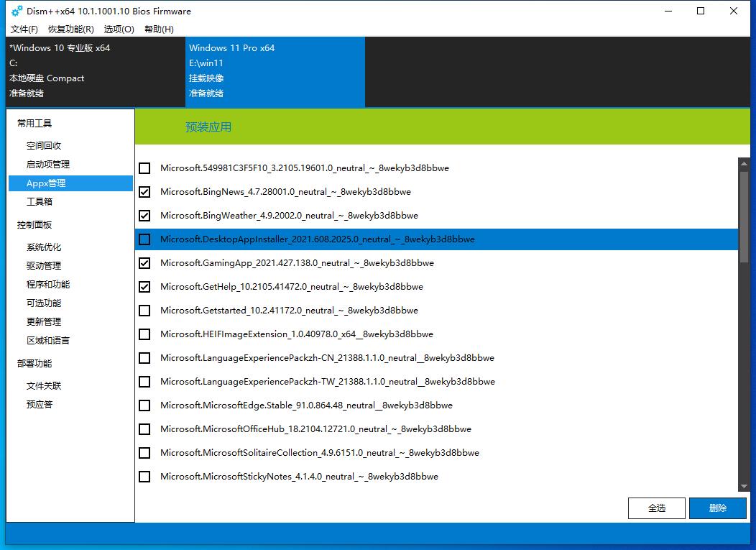This screenshot has height=550, width=756.
Task: Uncheck Microsoft.BingWeather package
Action: (144, 216)
